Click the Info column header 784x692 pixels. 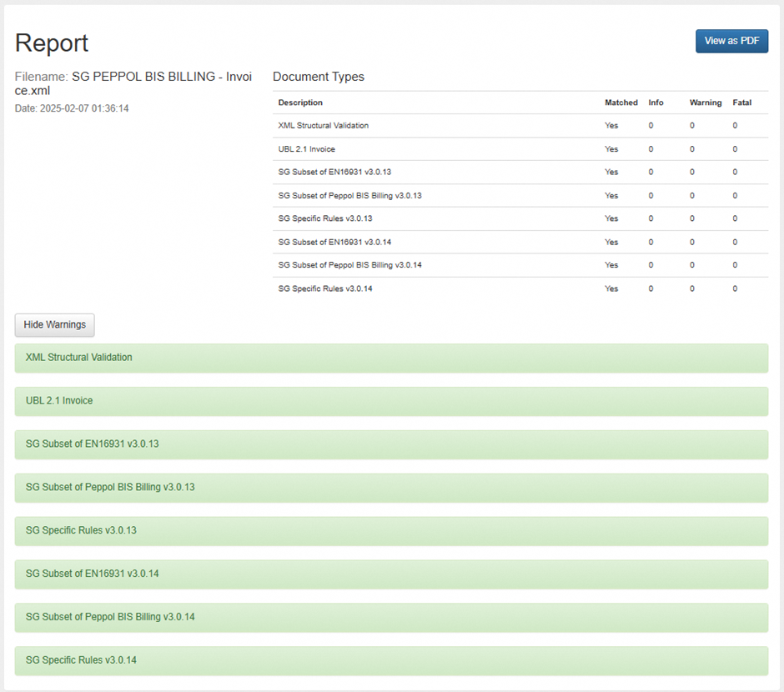[656, 103]
